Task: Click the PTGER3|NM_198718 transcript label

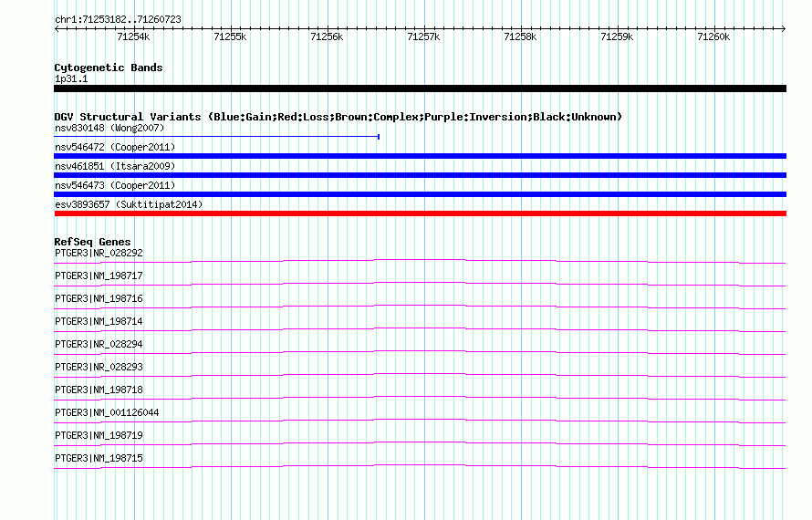Action: [99, 390]
